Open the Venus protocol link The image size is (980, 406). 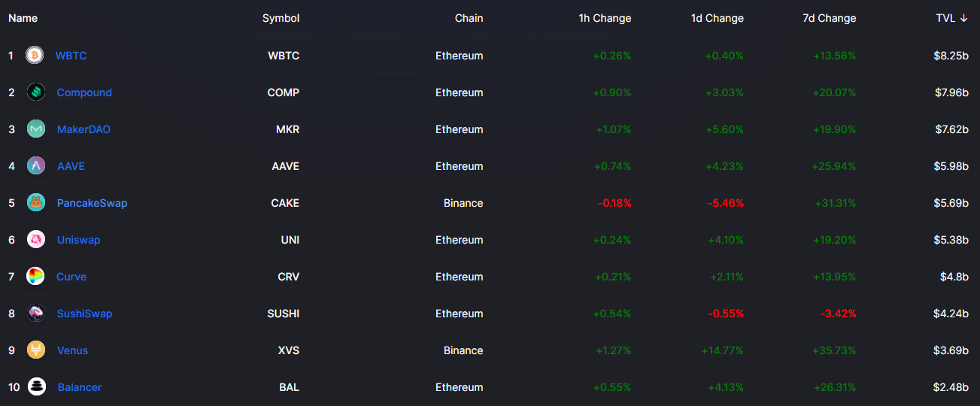pyautogui.click(x=72, y=350)
